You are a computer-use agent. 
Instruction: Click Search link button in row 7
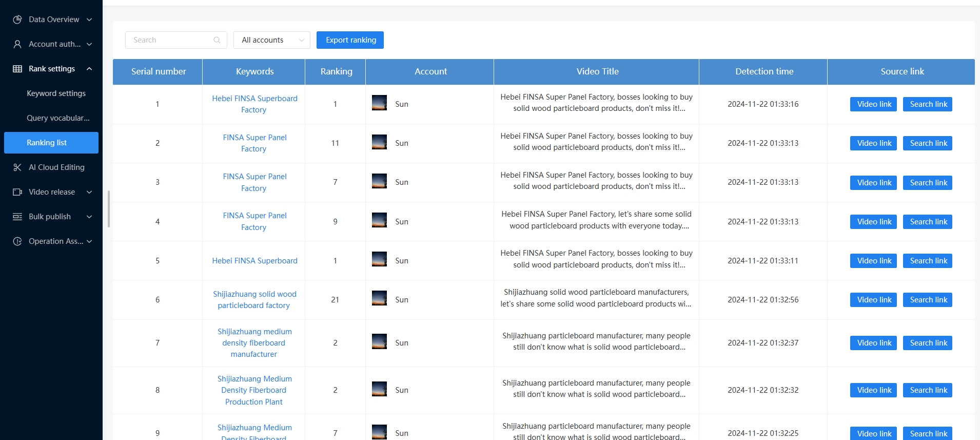point(928,343)
